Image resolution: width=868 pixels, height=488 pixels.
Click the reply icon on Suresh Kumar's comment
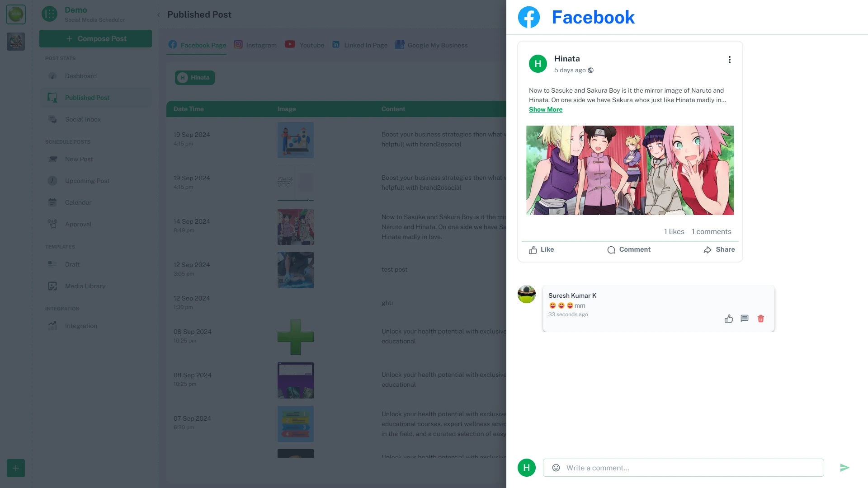click(745, 319)
